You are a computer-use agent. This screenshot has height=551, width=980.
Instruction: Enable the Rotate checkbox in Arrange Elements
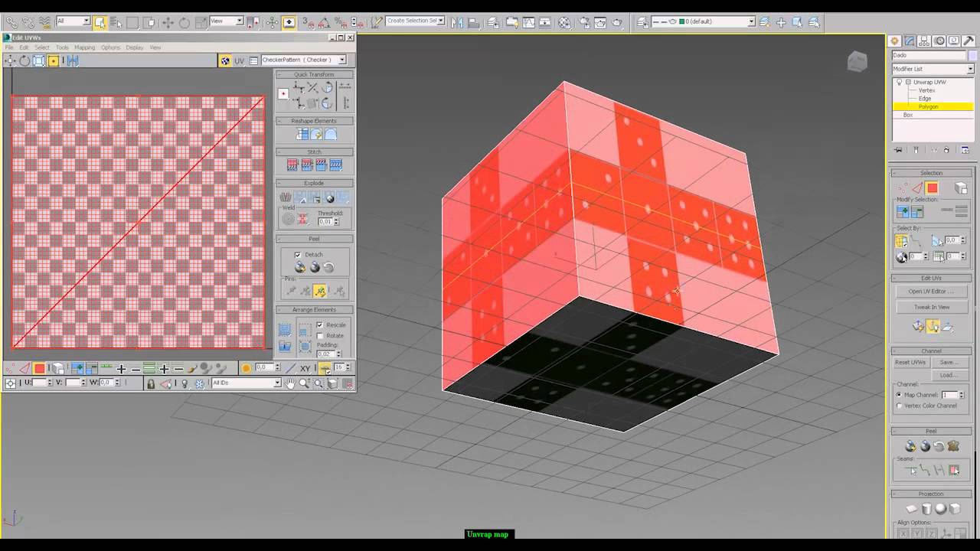[x=320, y=336]
